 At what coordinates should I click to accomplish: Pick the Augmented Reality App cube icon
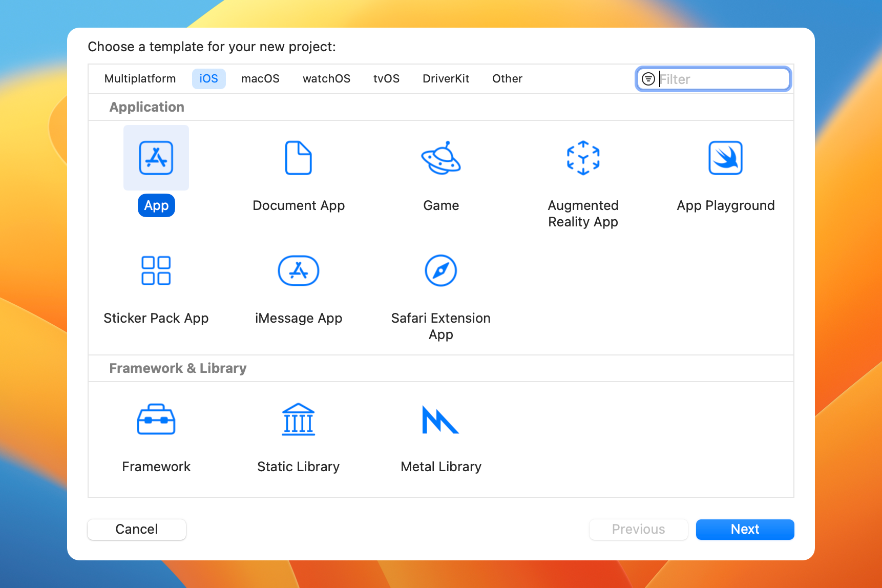coord(583,158)
